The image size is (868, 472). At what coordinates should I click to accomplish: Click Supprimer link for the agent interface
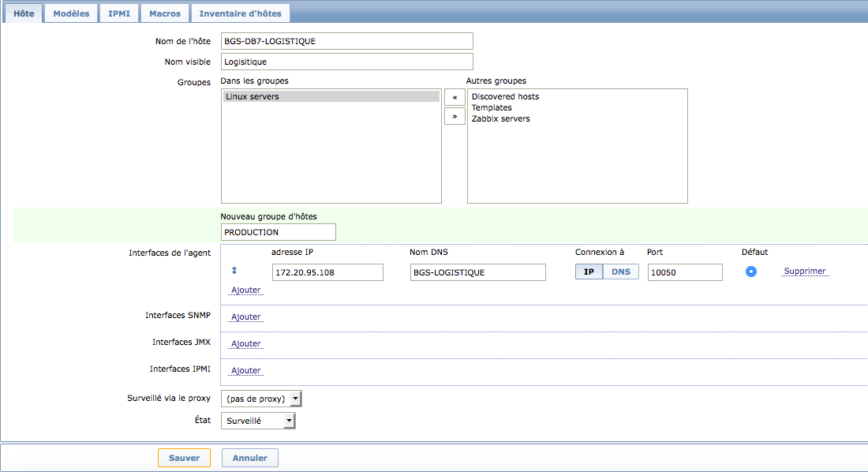(x=804, y=271)
